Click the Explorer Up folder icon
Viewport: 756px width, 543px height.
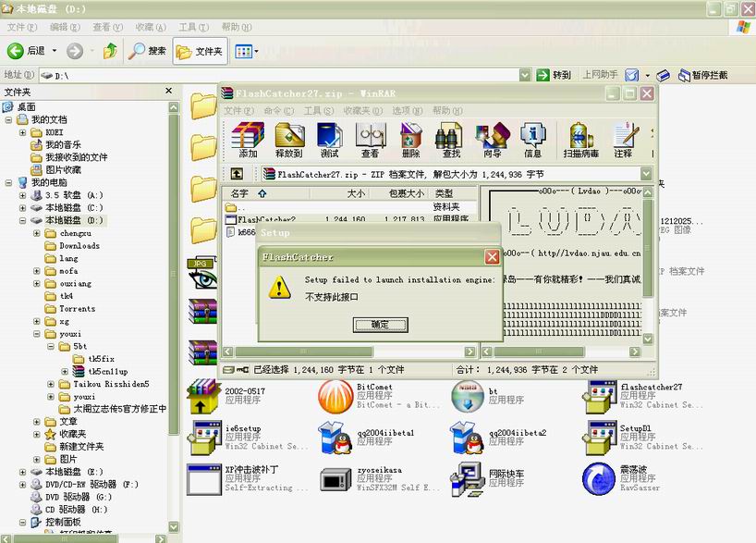point(110,50)
